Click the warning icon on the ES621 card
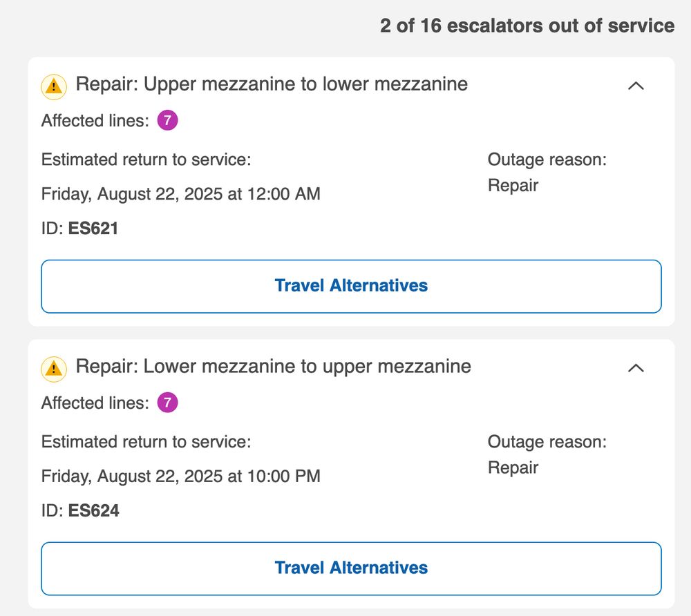The image size is (691, 616). [53, 86]
